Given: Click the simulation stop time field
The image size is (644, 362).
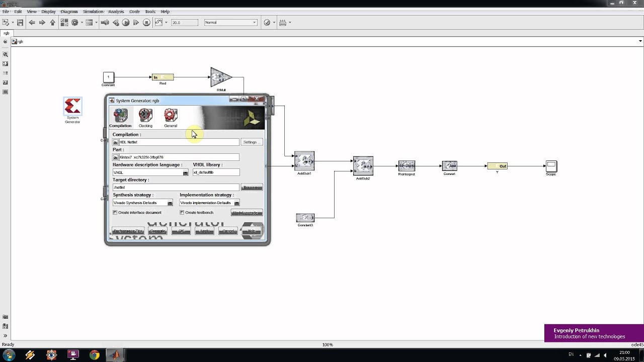Looking at the screenshot, I should tap(184, 23).
